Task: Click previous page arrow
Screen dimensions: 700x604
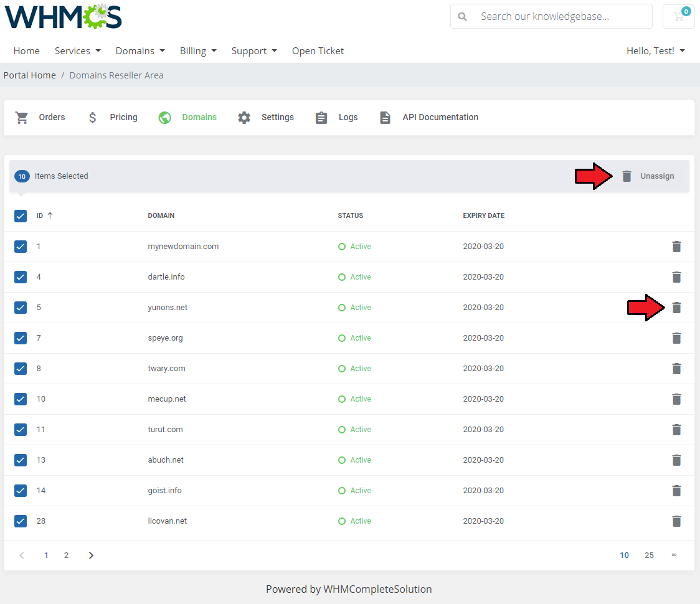Action: (21, 555)
